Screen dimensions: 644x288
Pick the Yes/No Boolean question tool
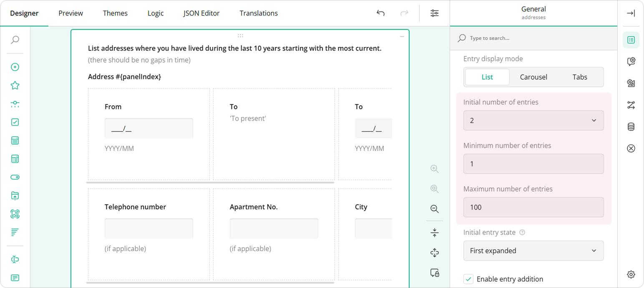(x=15, y=177)
